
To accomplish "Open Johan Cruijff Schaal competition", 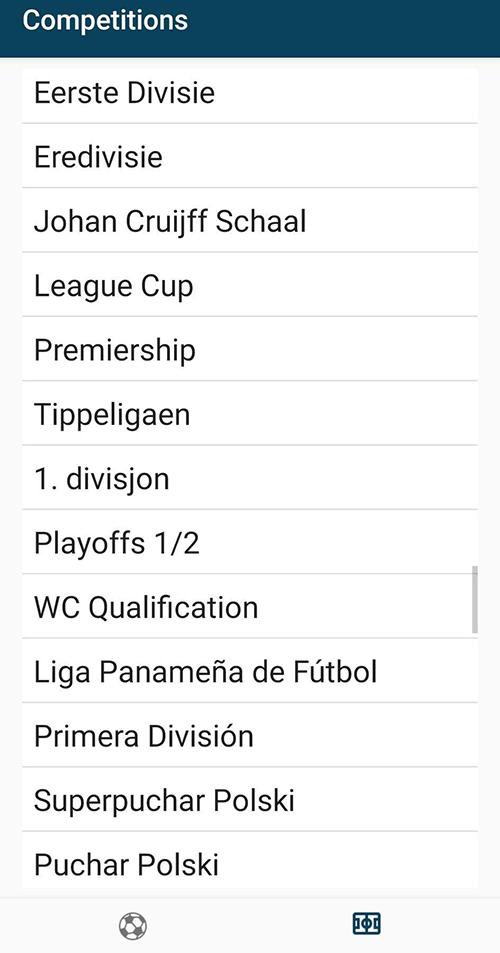I will 250,220.
